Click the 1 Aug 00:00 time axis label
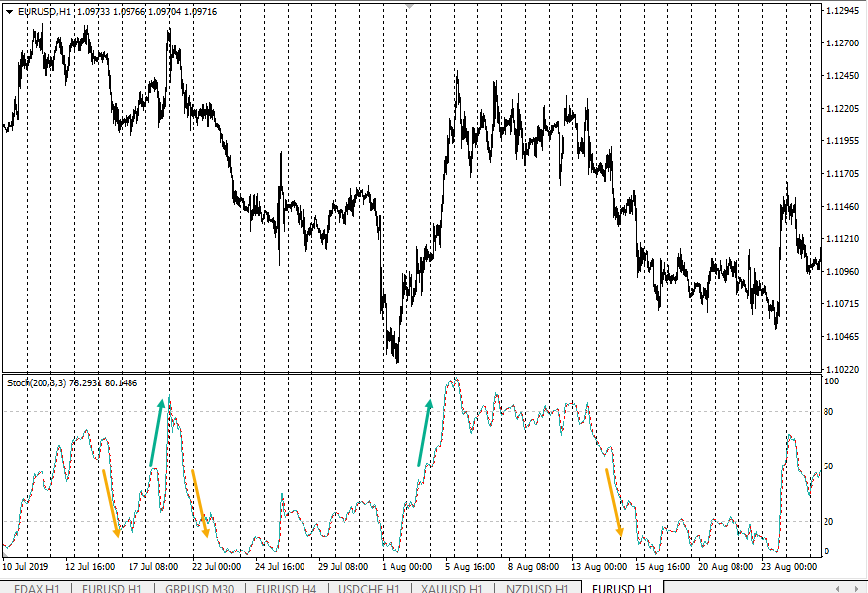 click(407, 567)
